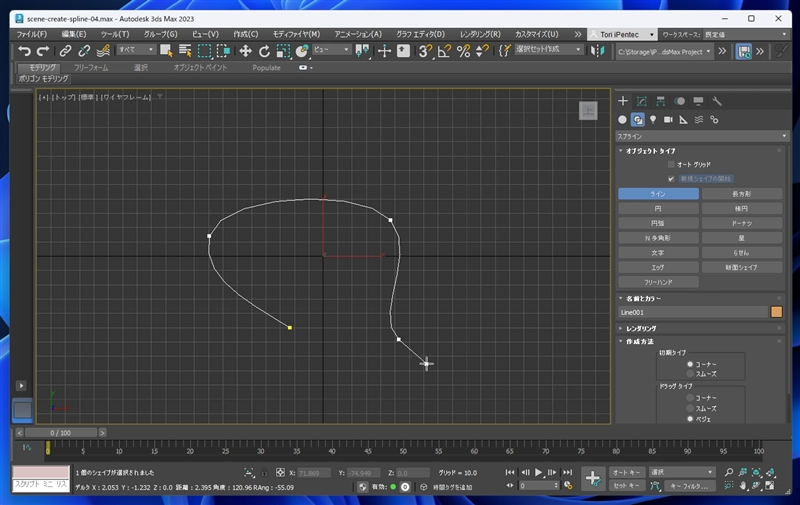Toggle Window/Crossing selection icon
Screen dimensions: 800x505
223,50
